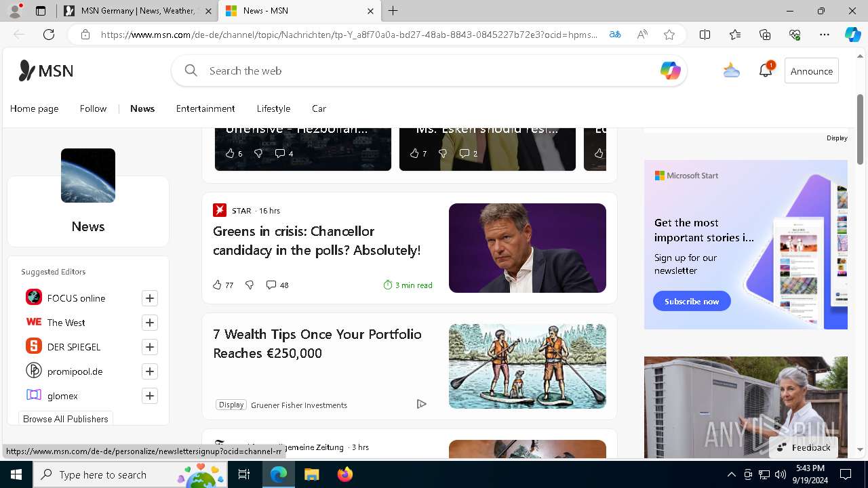
Task: Open 7 Wealth Tips headline
Action: coord(317,344)
